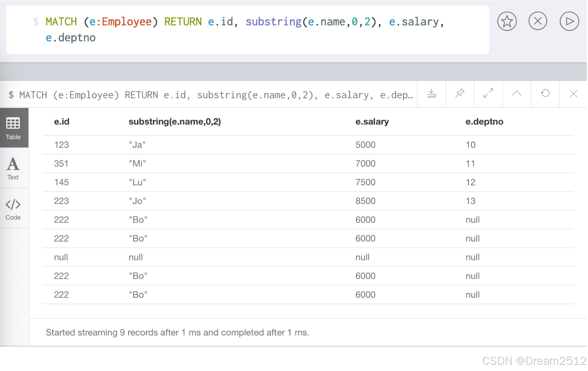The image size is (588, 371).
Task: Select salary cell 5000
Action: pyautogui.click(x=366, y=145)
